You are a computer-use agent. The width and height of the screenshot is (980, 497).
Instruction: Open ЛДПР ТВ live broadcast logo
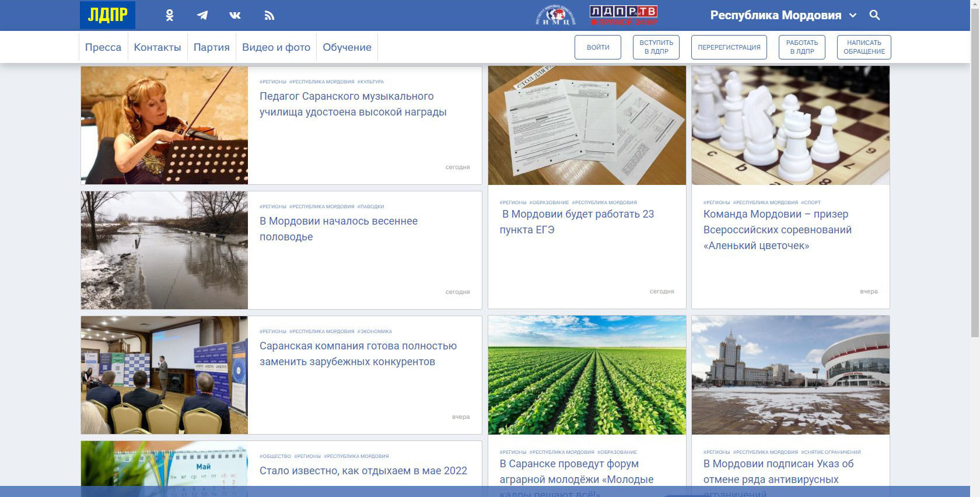623,16
